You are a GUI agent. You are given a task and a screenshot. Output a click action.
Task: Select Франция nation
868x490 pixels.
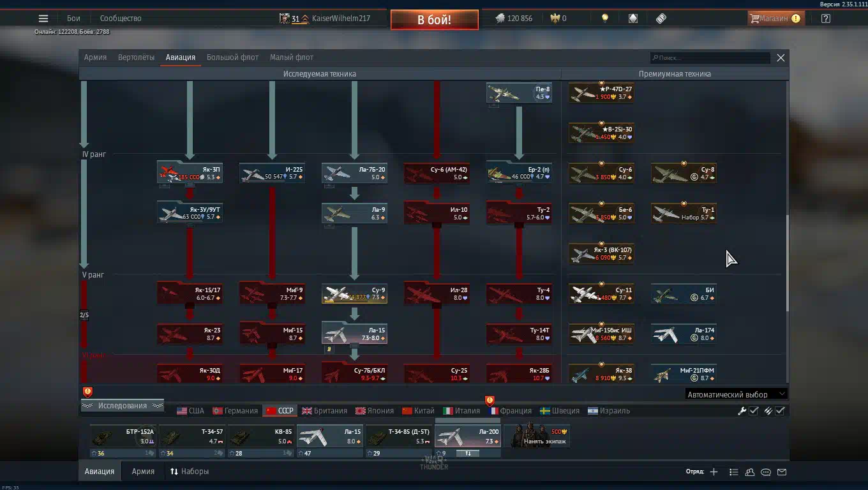pyautogui.click(x=511, y=411)
